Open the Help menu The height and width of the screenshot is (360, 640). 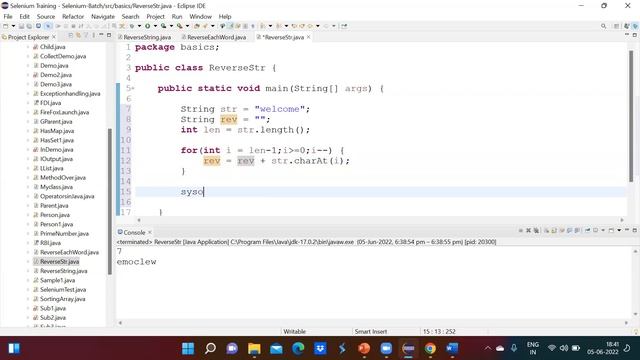click(225, 16)
